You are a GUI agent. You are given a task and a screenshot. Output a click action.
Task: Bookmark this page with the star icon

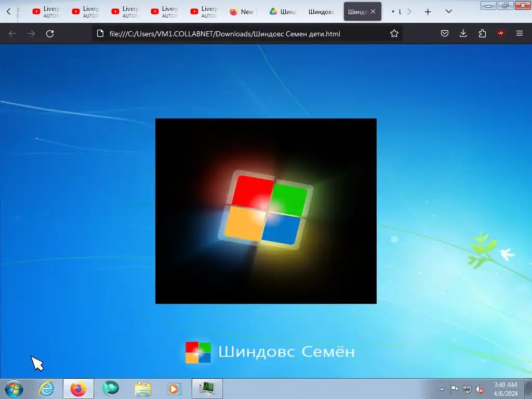coord(394,34)
